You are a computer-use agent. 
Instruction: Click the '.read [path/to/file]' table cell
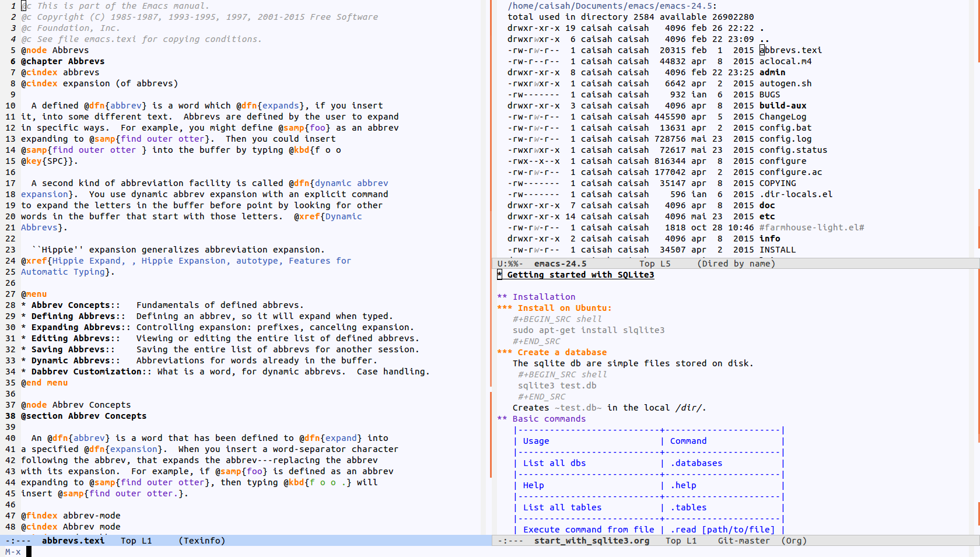[x=722, y=530]
